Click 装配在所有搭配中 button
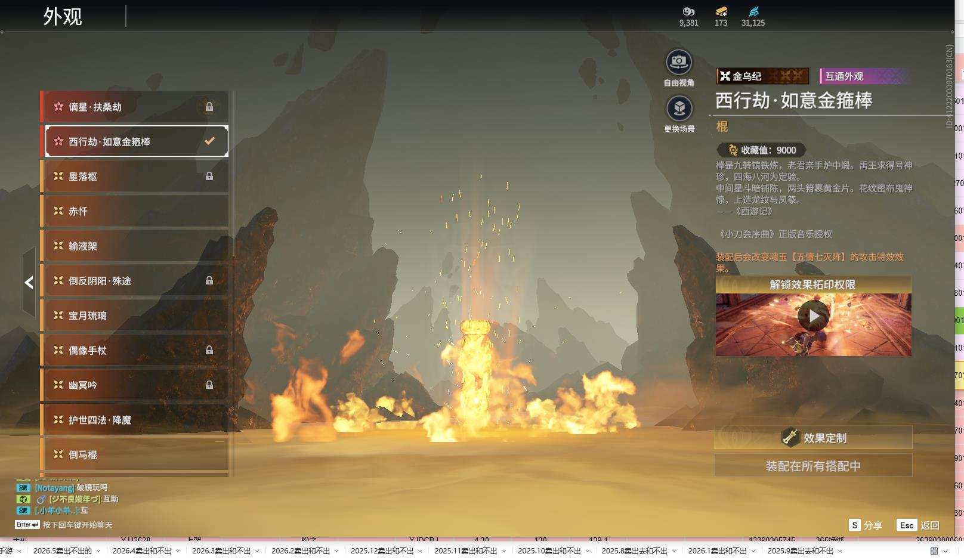This screenshot has width=964, height=560. [x=813, y=466]
